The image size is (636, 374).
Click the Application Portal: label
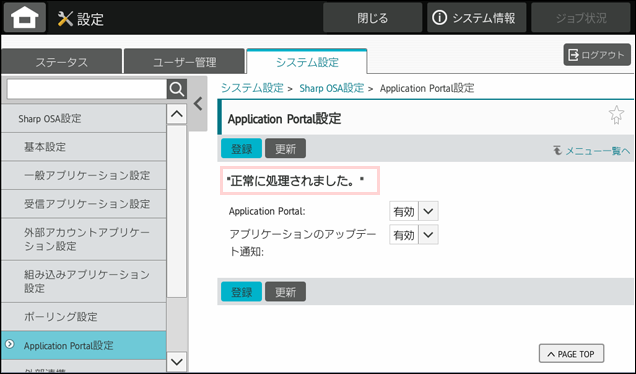(x=267, y=211)
